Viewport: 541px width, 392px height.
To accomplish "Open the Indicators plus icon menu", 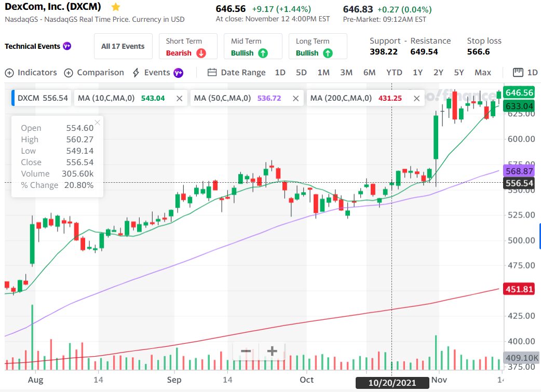I will click(x=9, y=73).
